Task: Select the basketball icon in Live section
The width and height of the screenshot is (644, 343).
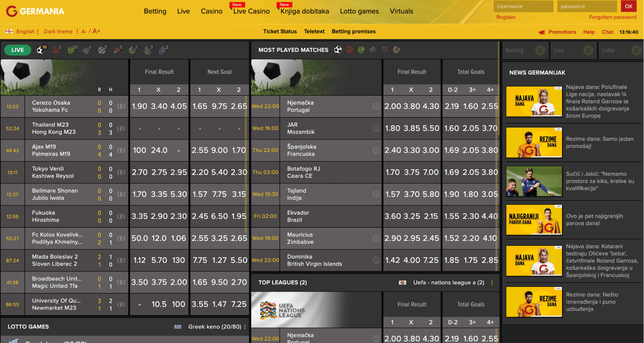Action: (x=56, y=50)
